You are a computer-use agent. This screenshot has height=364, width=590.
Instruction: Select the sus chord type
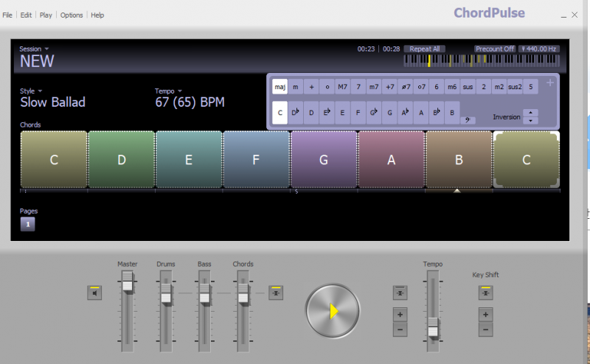click(468, 87)
